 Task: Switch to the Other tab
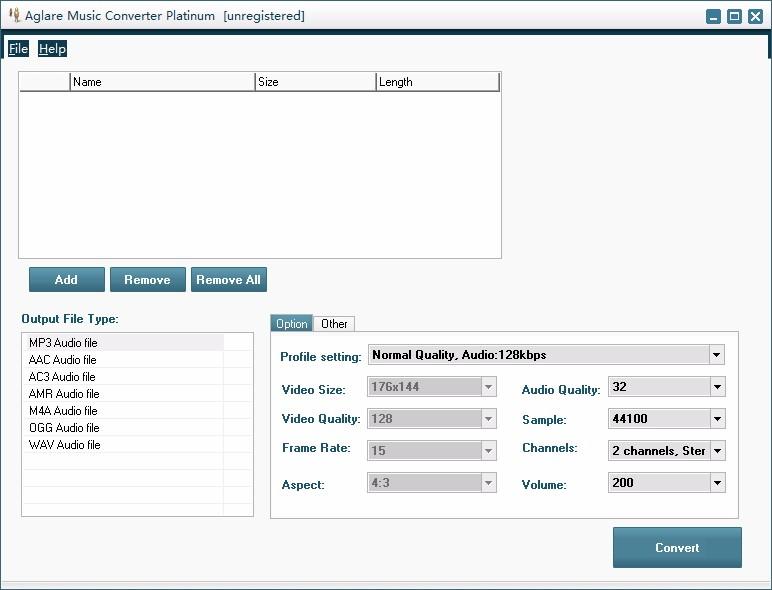334,324
